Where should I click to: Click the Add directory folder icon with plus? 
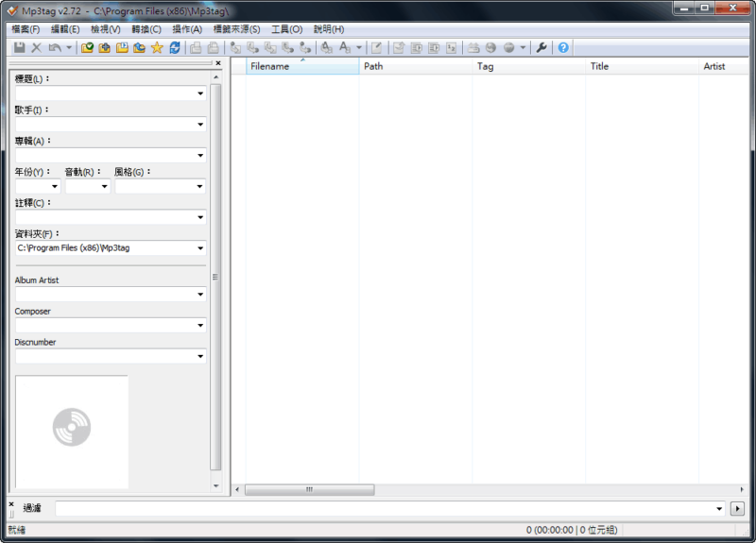pyautogui.click(x=105, y=48)
